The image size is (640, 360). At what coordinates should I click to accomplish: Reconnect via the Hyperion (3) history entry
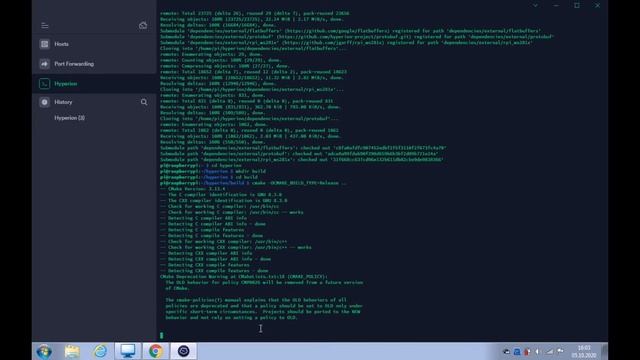tap(70, 118)
